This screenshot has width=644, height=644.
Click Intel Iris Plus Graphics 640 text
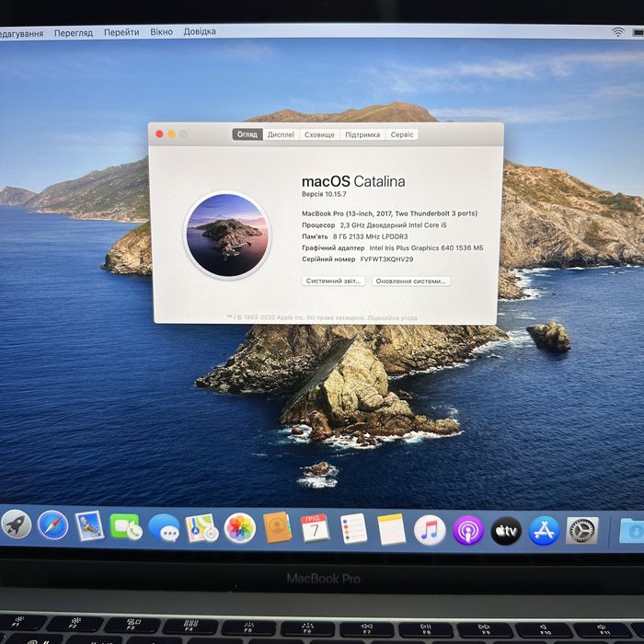pos(426,247)
